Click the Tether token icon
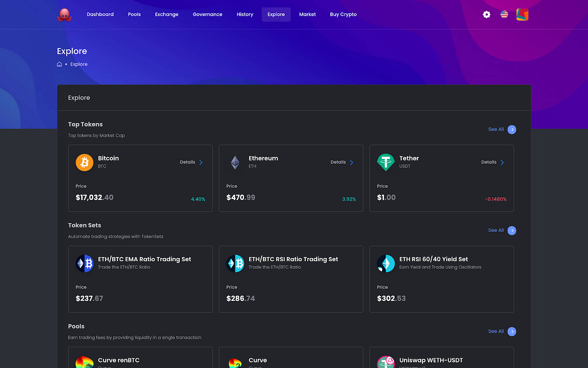This screenshot has height=368, width=588. (386, 162)
